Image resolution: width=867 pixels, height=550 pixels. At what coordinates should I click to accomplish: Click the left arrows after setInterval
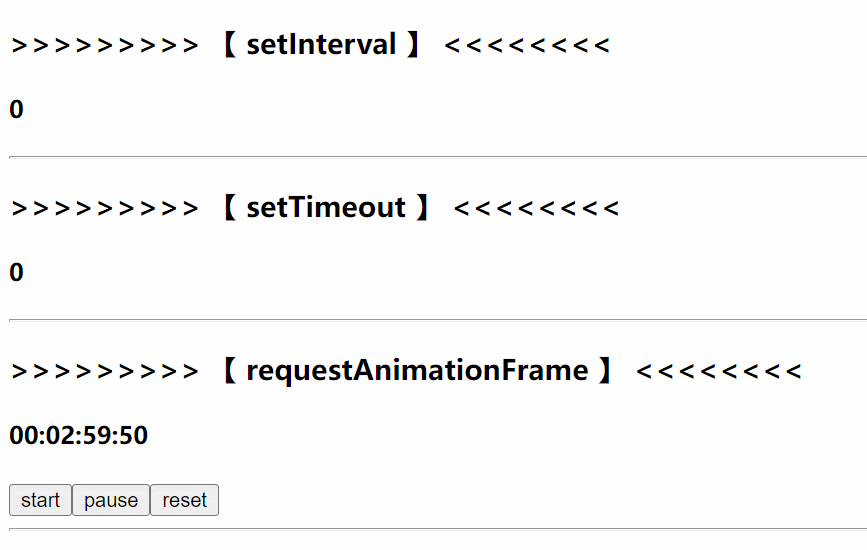(x=526, y=45)
